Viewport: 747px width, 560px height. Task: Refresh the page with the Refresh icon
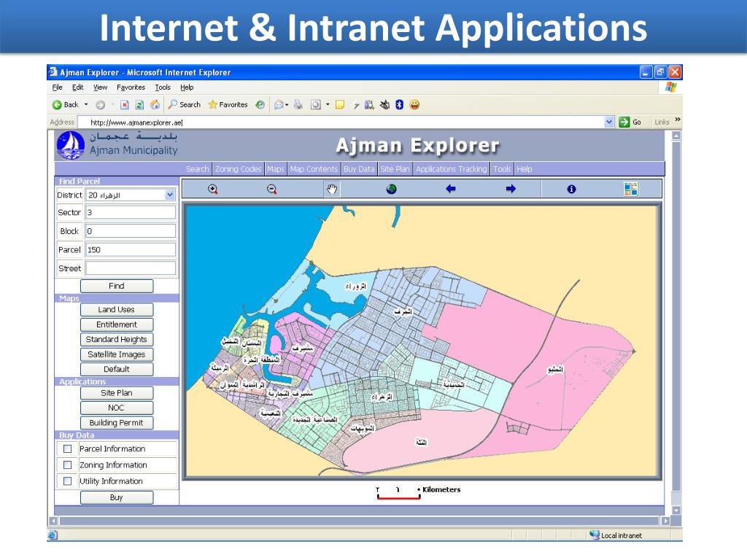(139, 105)
